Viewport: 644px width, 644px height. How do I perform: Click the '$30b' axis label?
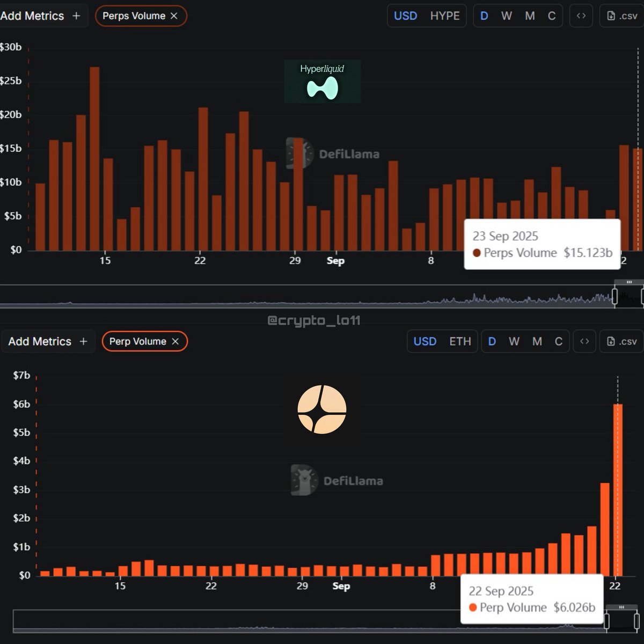click(11, 47)
